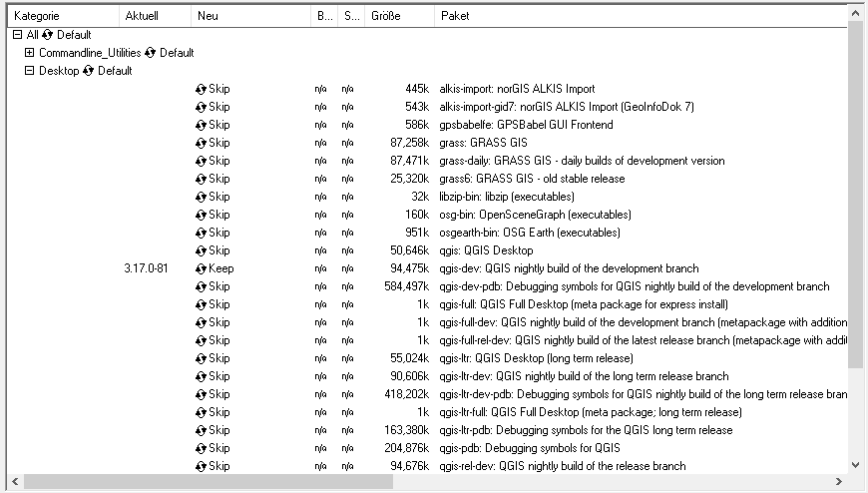Click the Aktuell column header

(x=155, y=16)
